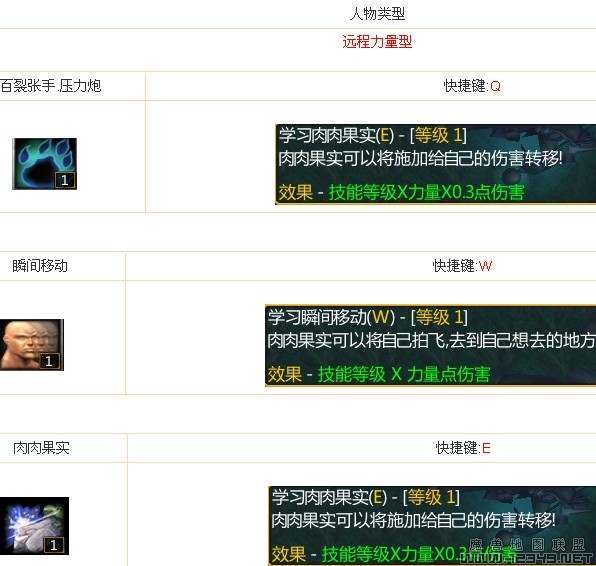Click the bald head teleport skill icon

[32, 345]
